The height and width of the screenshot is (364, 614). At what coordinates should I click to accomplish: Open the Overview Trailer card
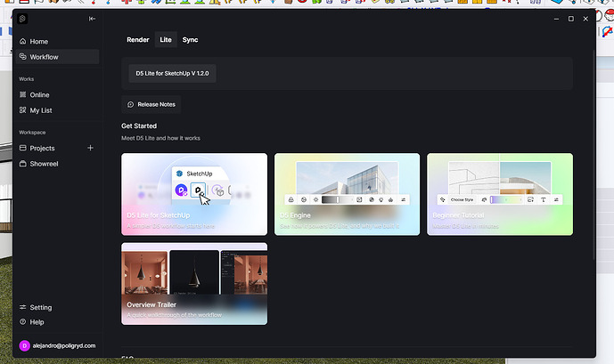(194, 284)
